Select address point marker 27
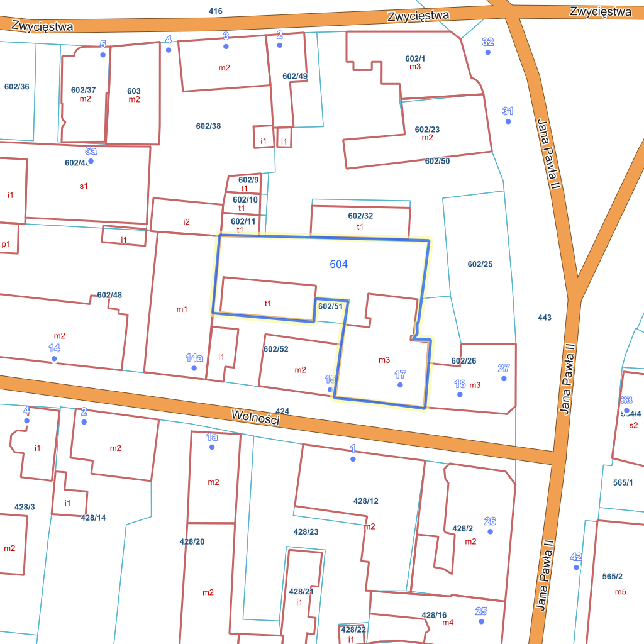This screenshot has height=644, width=644. point(503,379)
